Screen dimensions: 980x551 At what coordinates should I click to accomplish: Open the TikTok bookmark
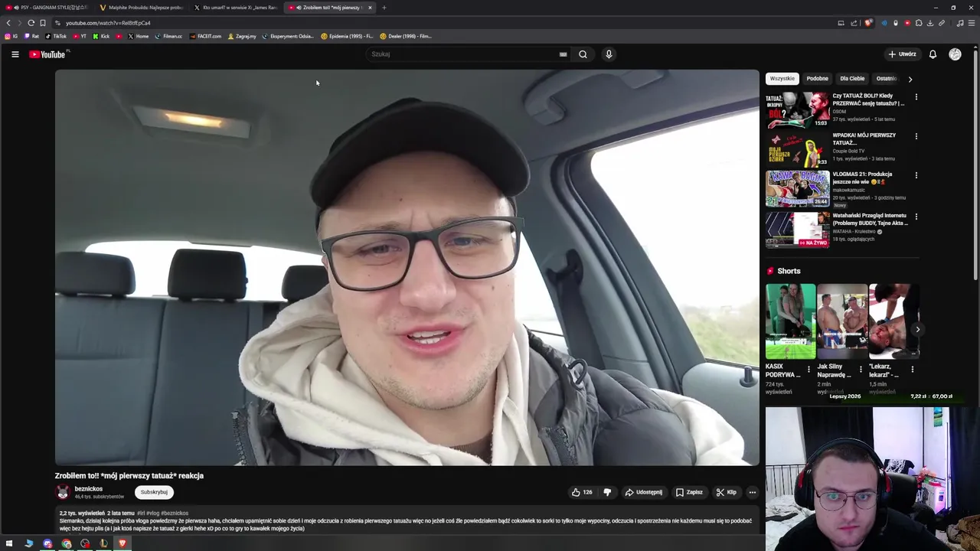(56, 36)
